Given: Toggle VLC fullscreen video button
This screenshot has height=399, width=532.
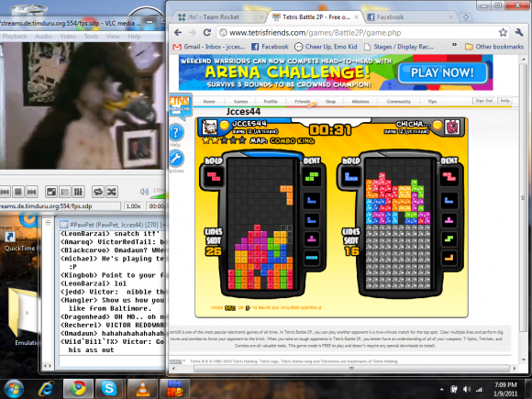Looking at the screenshot, I should pyautogui.click(x=51, y=192).
